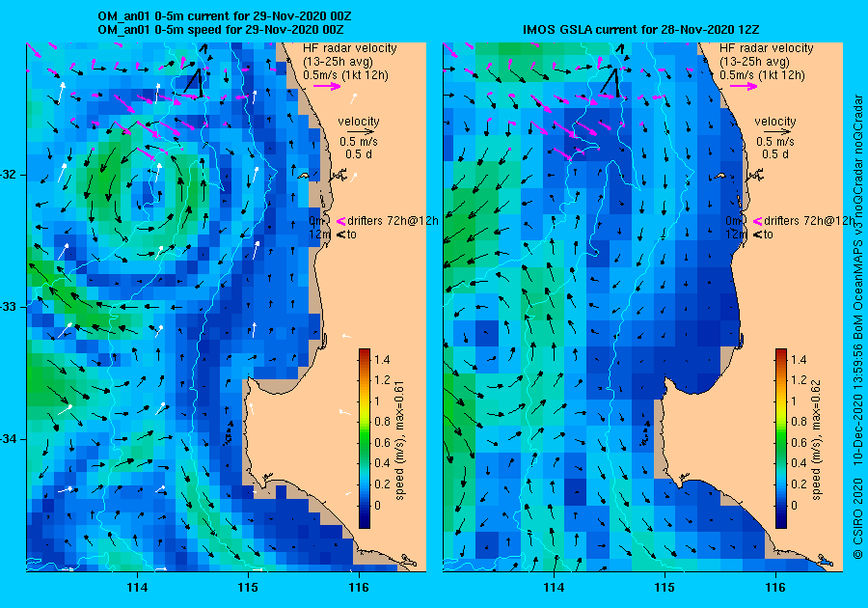Click the eddy center in left current map
868x608 pixels.
(149, 195)
